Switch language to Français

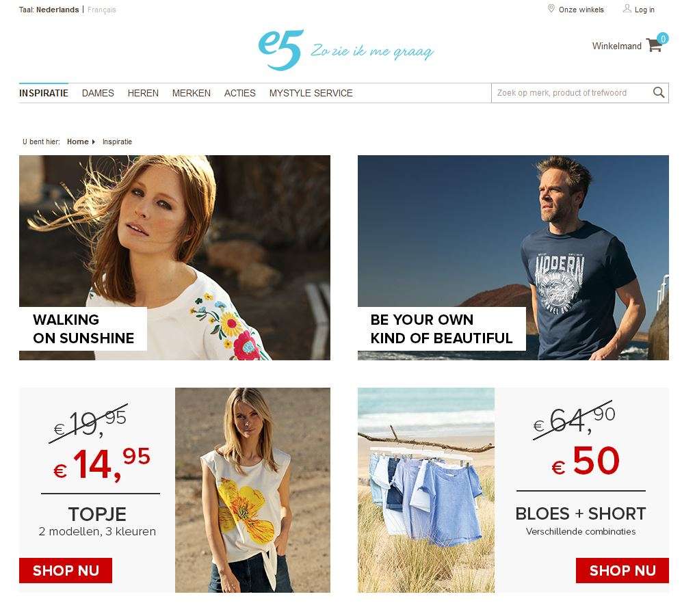pos(102,10)
